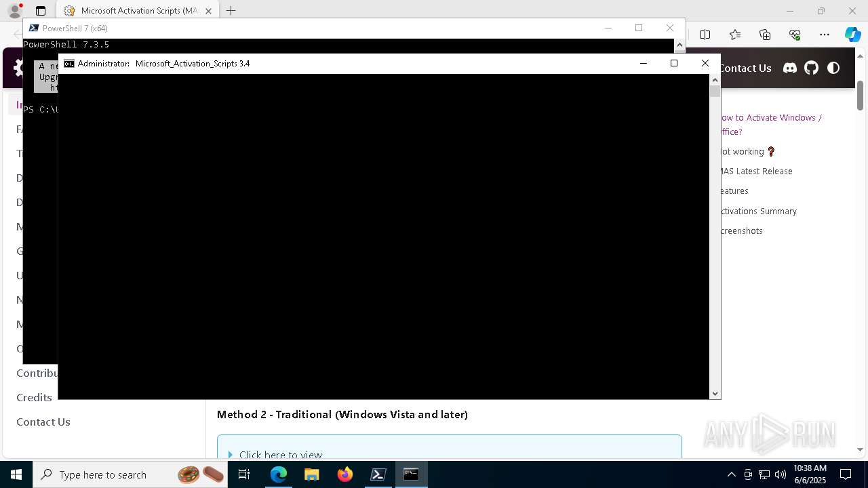The width and height of the screenshot is (868, 488).
Task: Open clock and calendar flyout
Action: point(810,474)
